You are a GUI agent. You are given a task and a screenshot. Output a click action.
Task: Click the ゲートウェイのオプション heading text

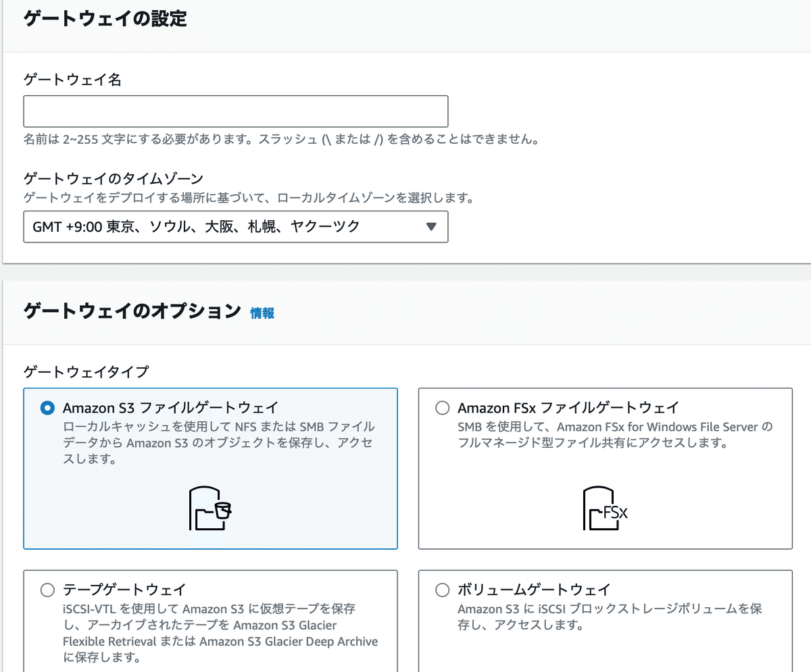(132, 311)
